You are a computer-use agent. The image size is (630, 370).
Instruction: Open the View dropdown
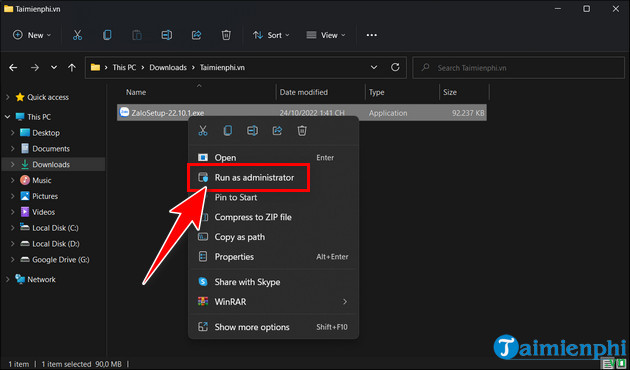(326, 35)
